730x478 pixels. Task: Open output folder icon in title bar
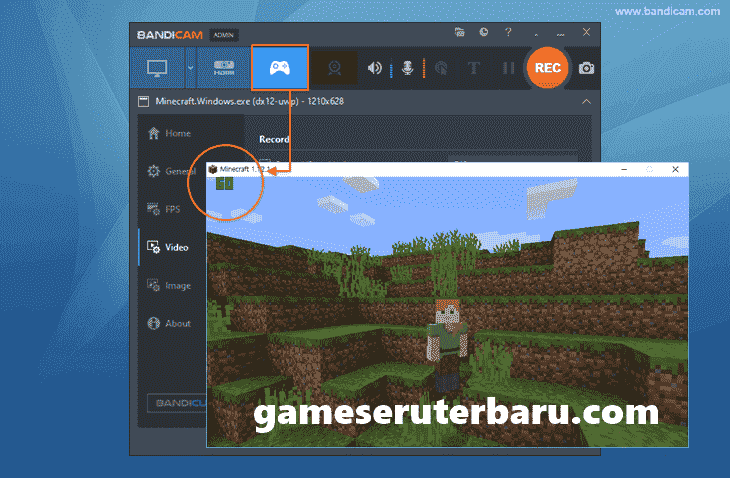tap(460, 32)
